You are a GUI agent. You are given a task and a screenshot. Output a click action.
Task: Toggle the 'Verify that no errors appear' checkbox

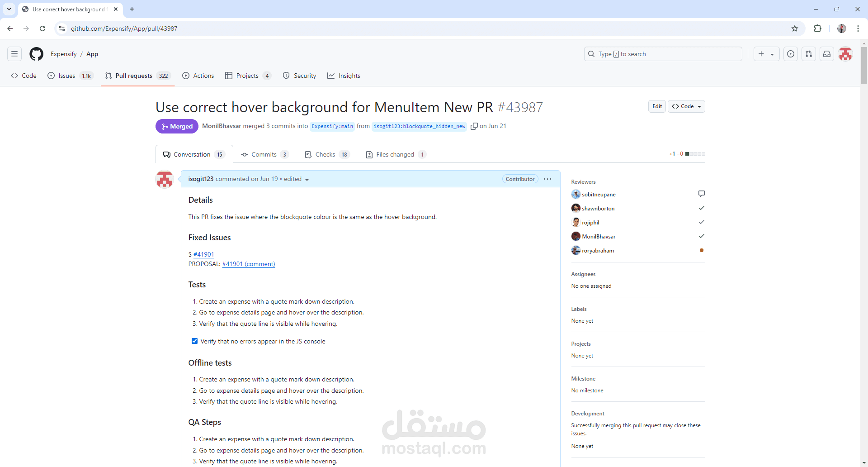coord(194,341)
